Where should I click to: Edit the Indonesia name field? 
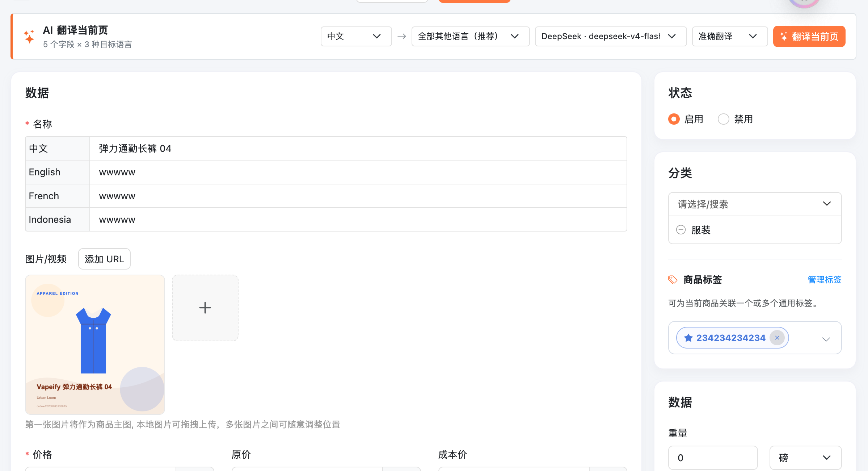(358, 220)
